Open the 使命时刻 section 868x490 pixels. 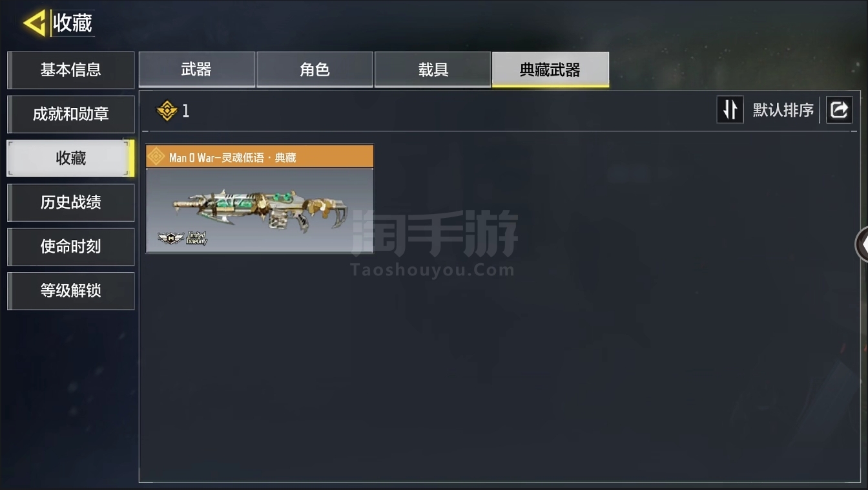(71, 246)
